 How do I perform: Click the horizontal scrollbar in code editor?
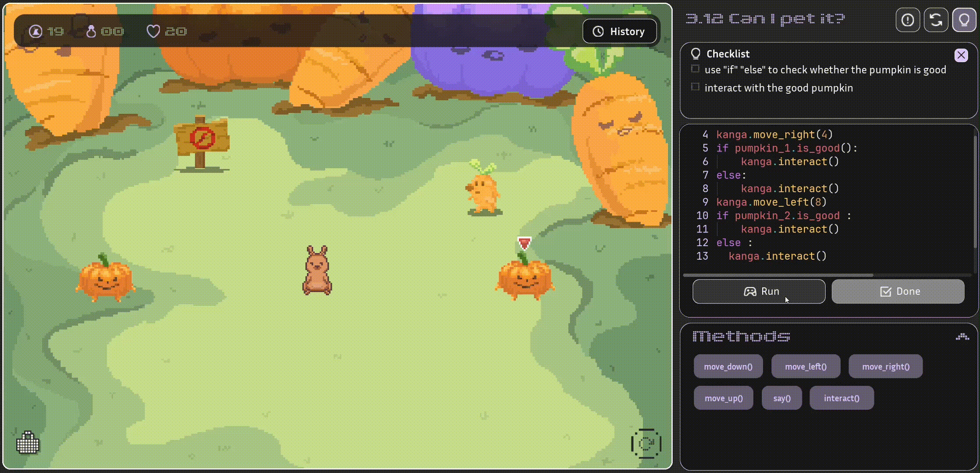[x=778, y=275]
